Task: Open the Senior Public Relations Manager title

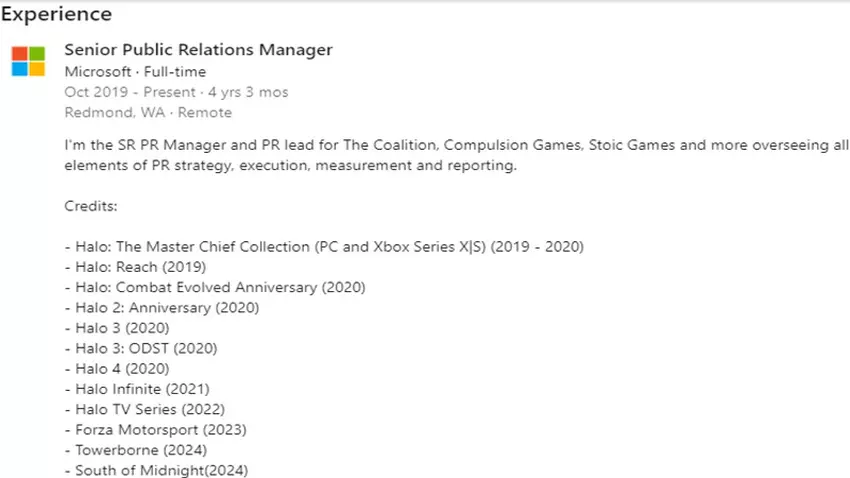Action: point(198,50)
